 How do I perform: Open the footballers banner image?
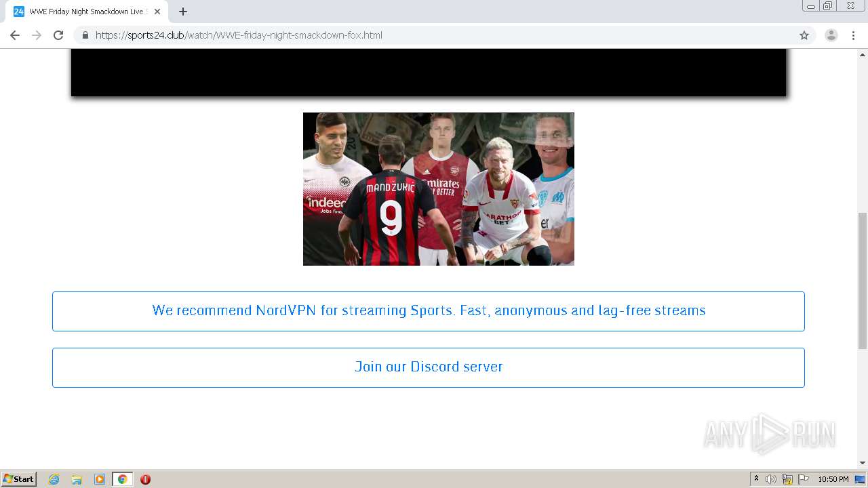pyautogui.click(x=439, y=189)
